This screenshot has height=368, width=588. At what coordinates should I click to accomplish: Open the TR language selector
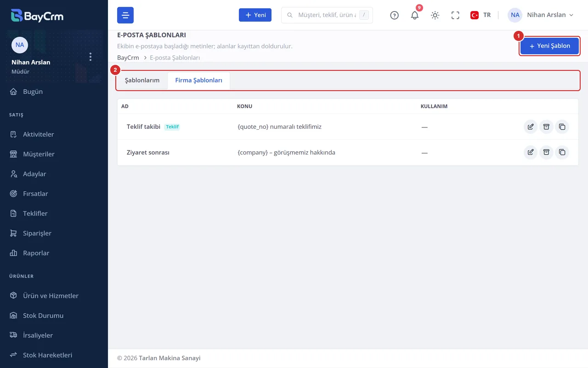[x=481, y=15]
